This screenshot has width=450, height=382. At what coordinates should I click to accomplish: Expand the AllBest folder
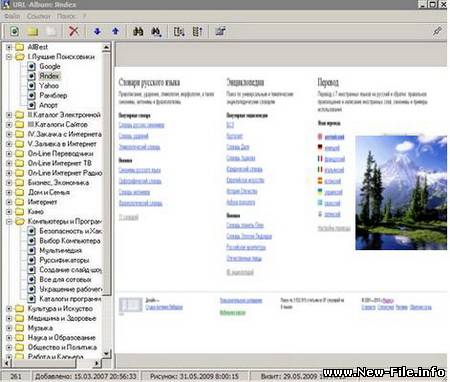(x=9, y=47)
